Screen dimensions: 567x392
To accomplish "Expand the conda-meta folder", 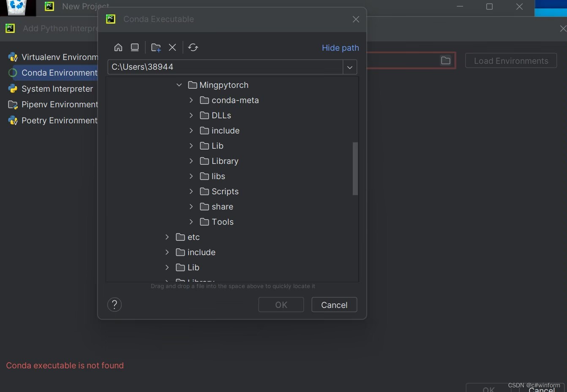I will tap(191, 100).
